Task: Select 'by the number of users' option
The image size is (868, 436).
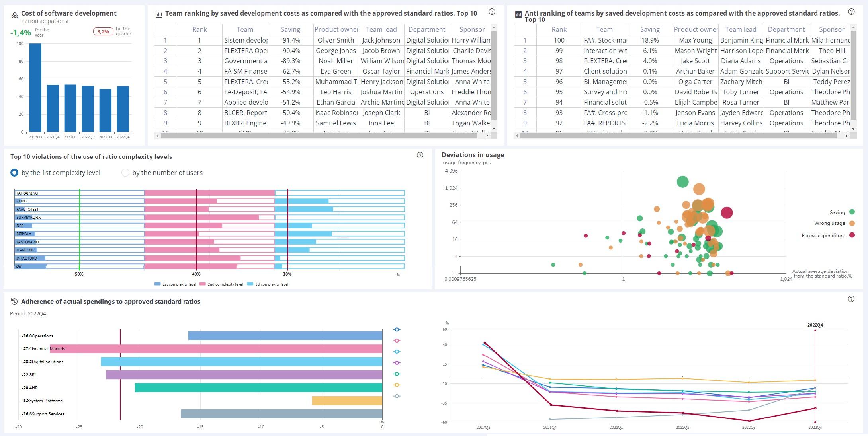Action: coord(125,173)
